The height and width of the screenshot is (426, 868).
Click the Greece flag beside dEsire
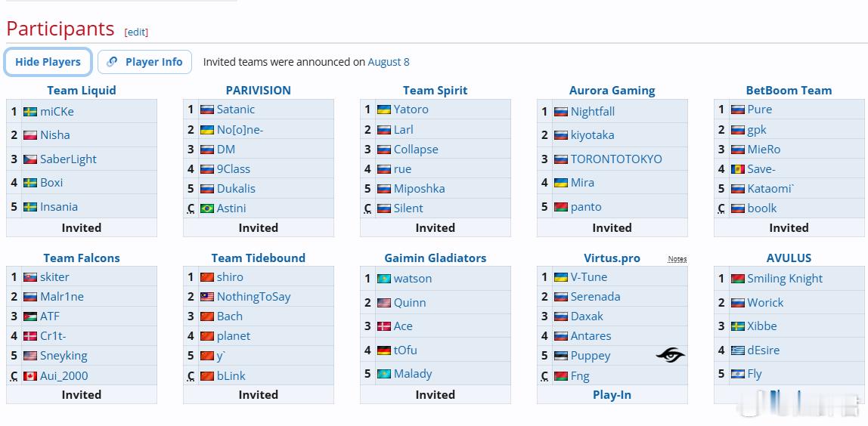737,350
